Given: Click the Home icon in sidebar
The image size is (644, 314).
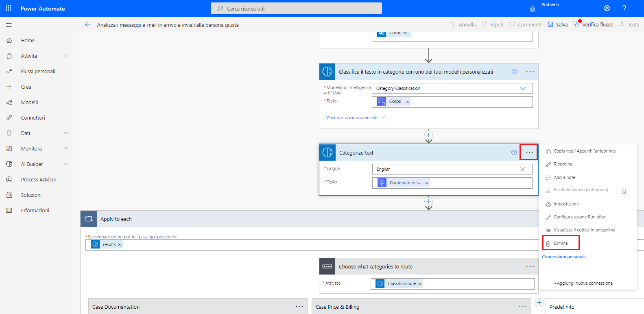Looking at the screenshot, I should [9, 40].
